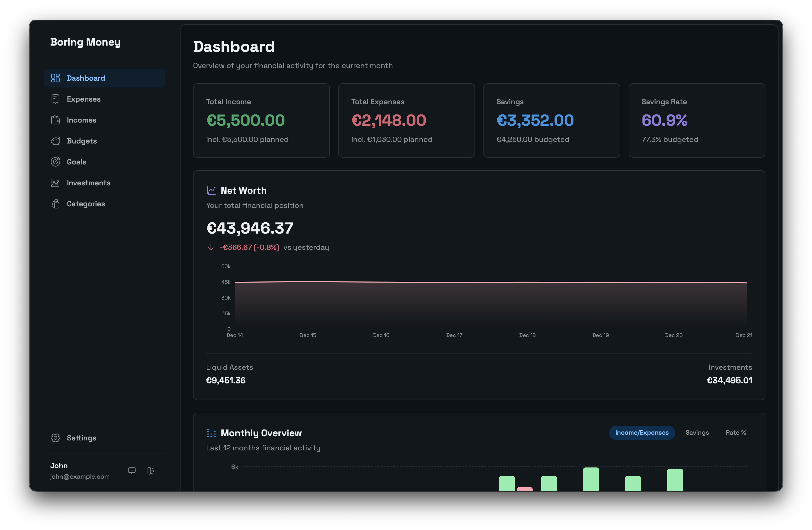Image resolution: width=812 pixels, height=530 pixels.
Task: Toggle theme using monitor icon near John
Action: click(132, 471)
